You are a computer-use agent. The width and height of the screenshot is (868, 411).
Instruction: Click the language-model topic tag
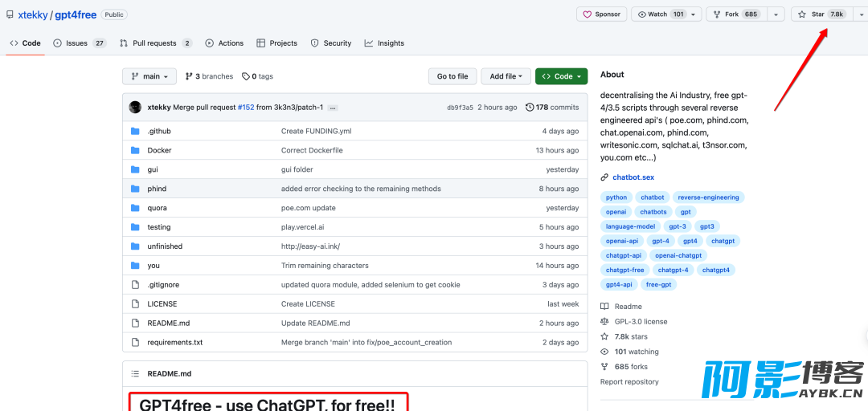pyautogui.click(x=630, y=226)
